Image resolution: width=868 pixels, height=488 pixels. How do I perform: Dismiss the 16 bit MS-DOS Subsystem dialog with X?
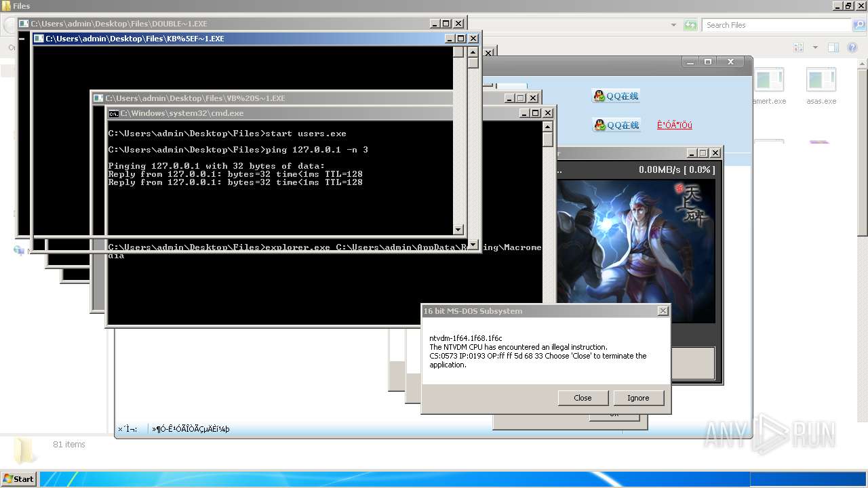(663, 310)
